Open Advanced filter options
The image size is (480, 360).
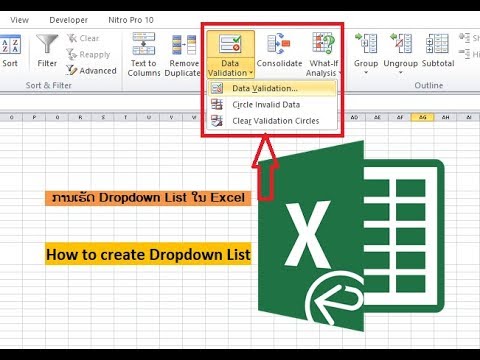(x=91, y=70)
